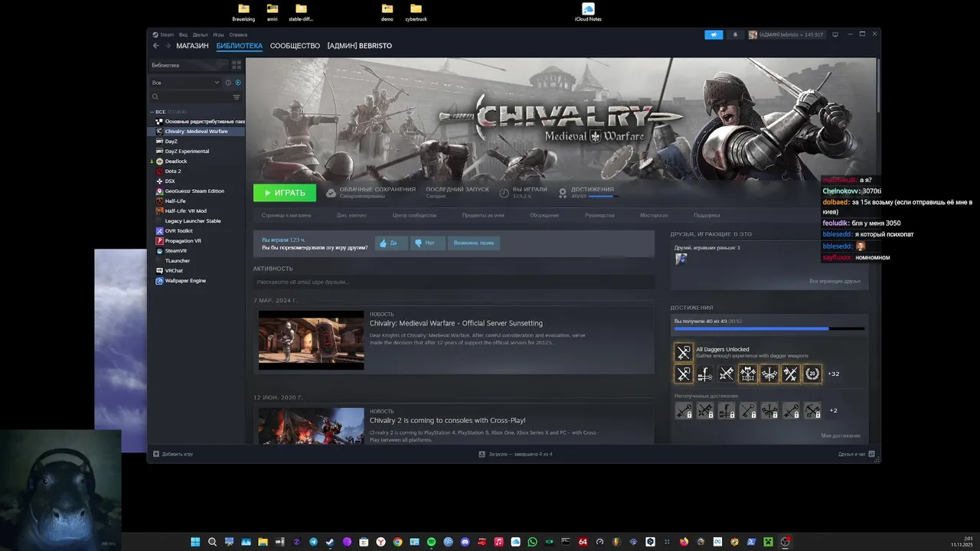
Task: Open the Steam announcements megaphone button
Action: tap(714, 34)
